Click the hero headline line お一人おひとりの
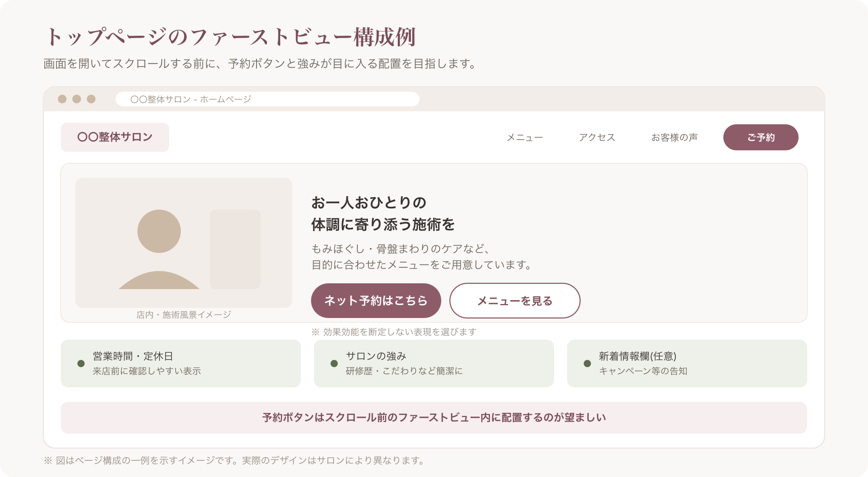Image resolution: width=868 pixels, height=477 pixels. (369, 203)
